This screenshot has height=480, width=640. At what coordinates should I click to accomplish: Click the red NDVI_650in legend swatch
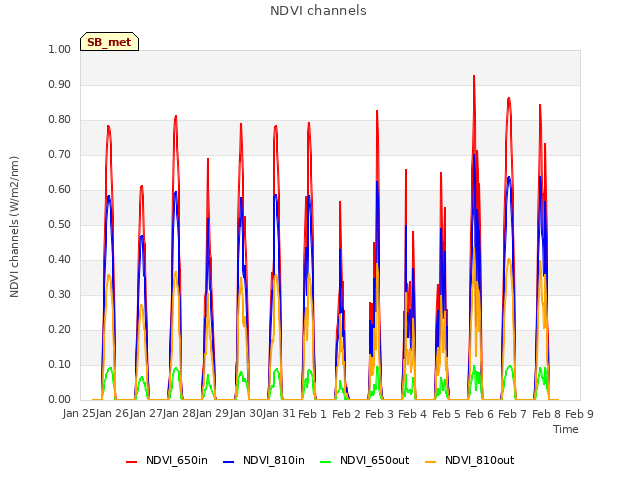click(131, 461)
